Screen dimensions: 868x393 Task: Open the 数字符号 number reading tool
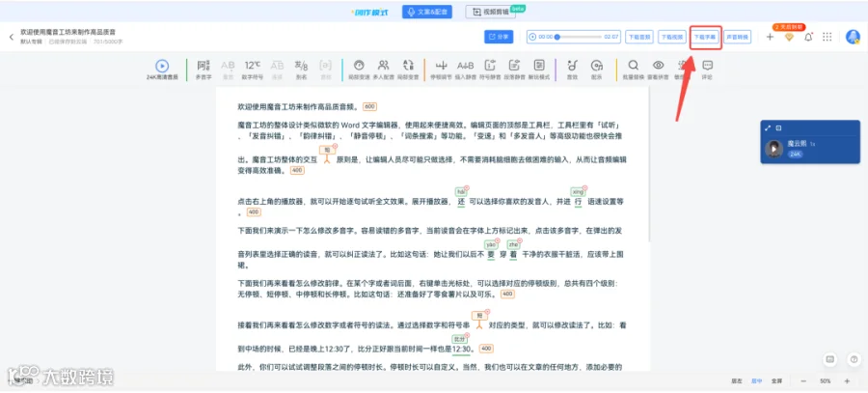tap(253, 70)
